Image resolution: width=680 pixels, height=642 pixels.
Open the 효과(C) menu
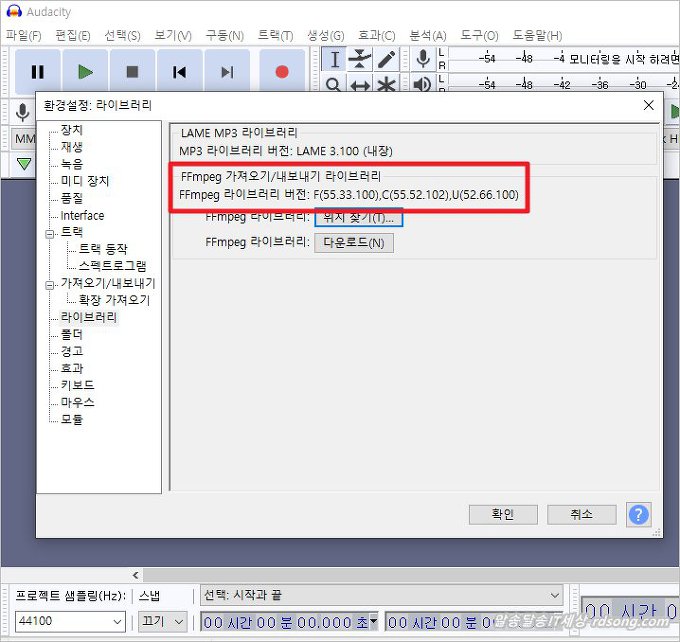375,35
